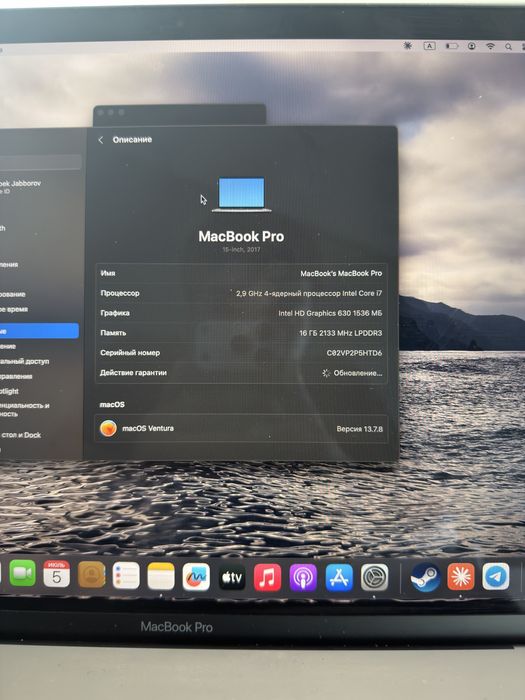Click the 15-inch, 2017 subtitle

[x=241, y=250]
